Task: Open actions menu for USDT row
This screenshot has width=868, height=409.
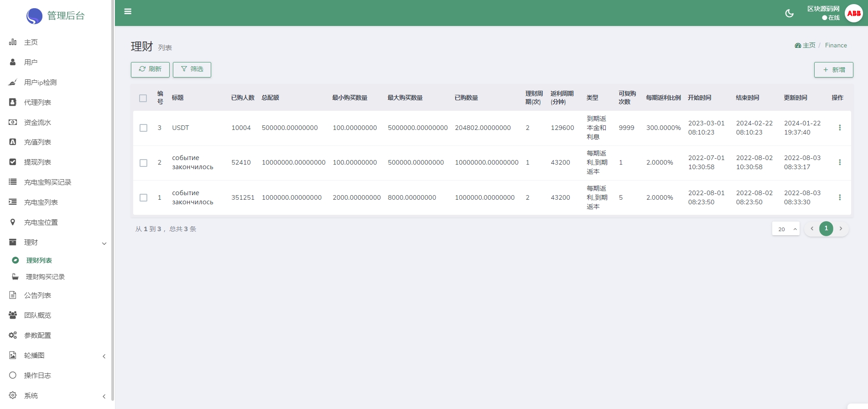Action: tap(839, 128)
